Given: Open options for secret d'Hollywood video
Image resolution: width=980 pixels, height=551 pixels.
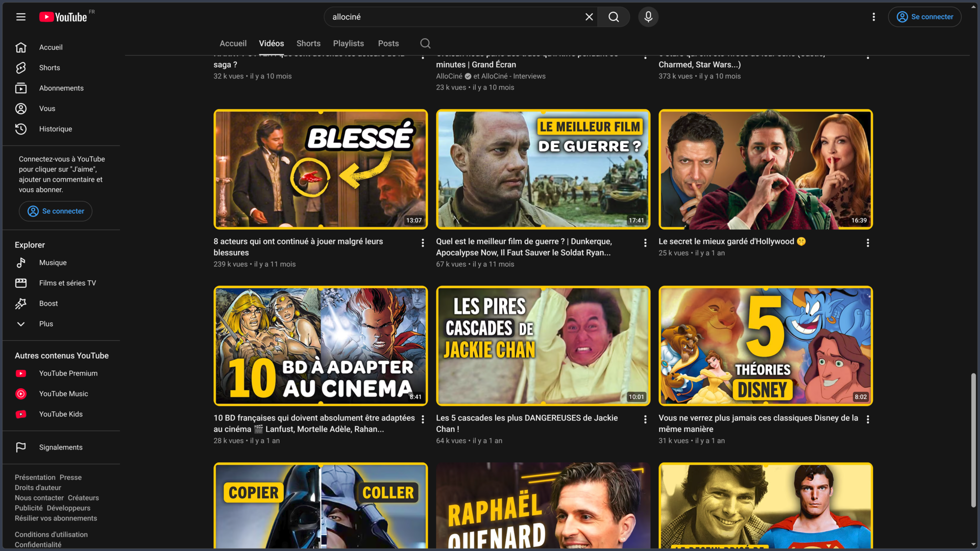Looking at the screenshot, I should coord(868,243).
